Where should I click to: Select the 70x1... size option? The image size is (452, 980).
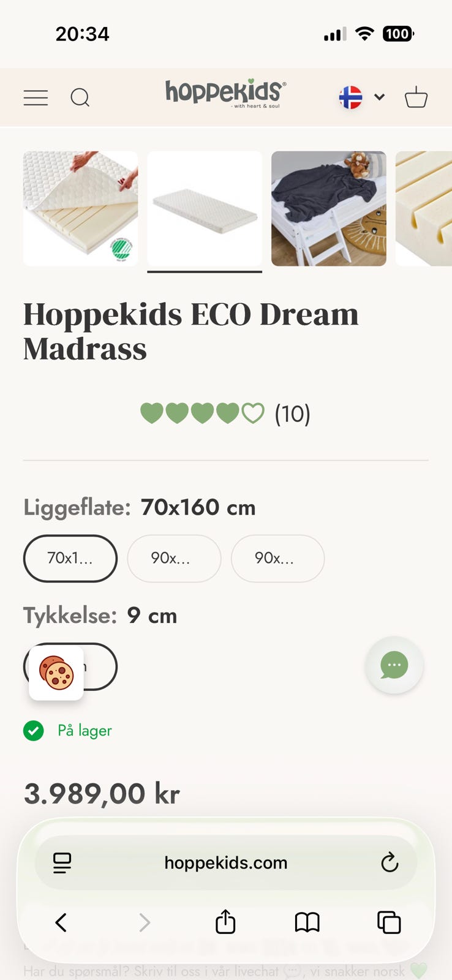point(70,558)
